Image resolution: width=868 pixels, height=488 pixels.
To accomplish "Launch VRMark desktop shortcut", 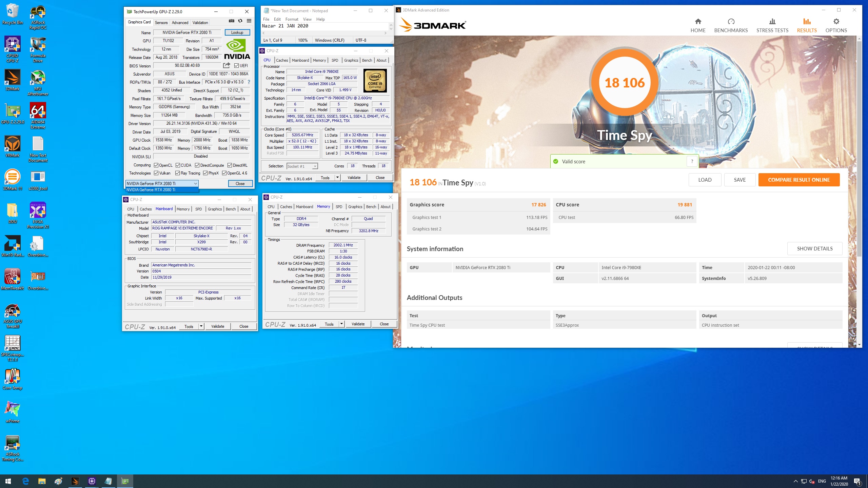I will point(13,146).
